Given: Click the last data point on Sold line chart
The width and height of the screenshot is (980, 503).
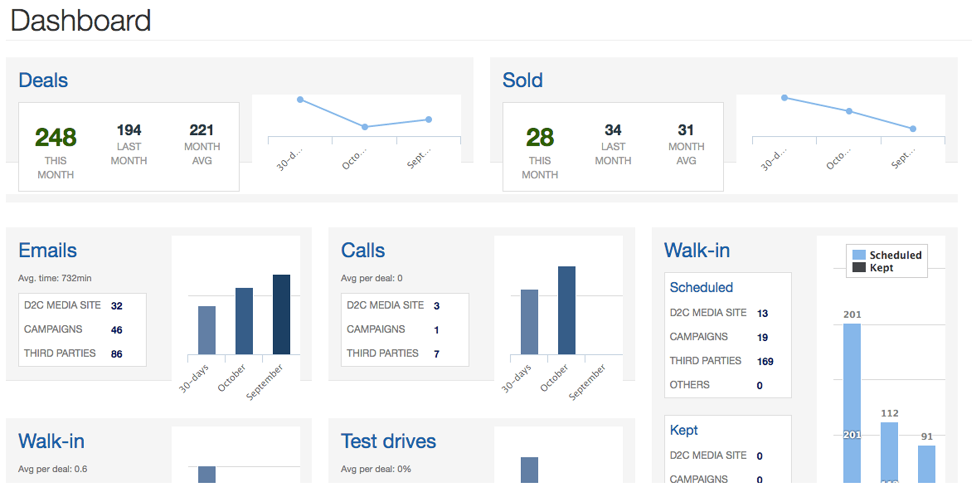Looking at the screenshot, I should click(913, 129).
